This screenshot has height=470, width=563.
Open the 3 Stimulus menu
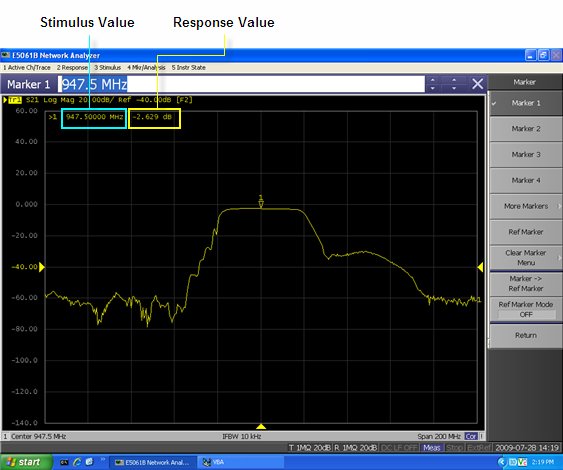tap(108, 68)
